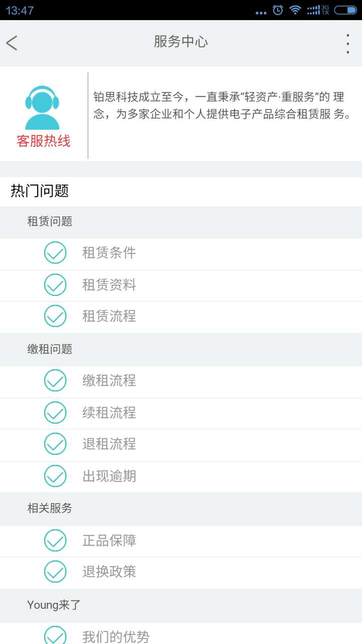The height and width of the screenshot is (644, 362).
Task: Call the 客服热线 hotline
Action: [x=44, y=141]
